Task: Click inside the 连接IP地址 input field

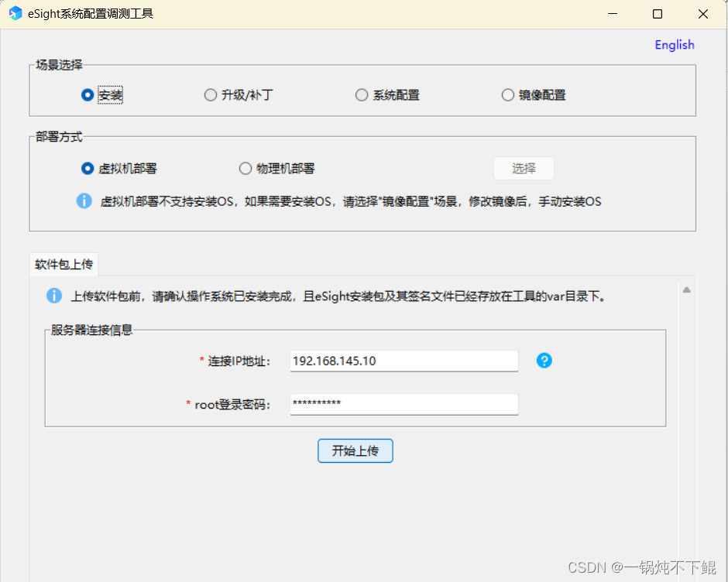Action: point(403,361)
